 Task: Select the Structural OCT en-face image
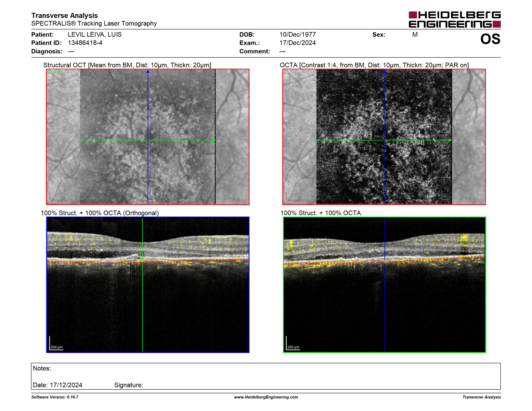click(x=148, y=137)
